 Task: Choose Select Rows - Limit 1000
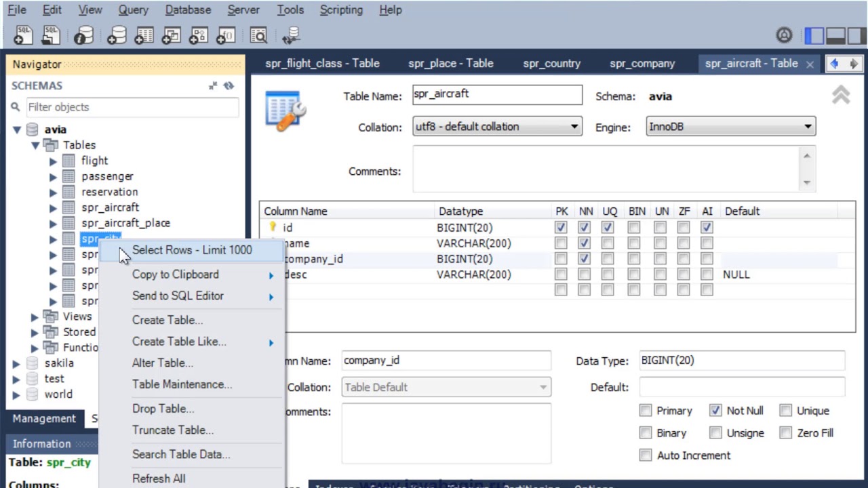tap(192, 250)
